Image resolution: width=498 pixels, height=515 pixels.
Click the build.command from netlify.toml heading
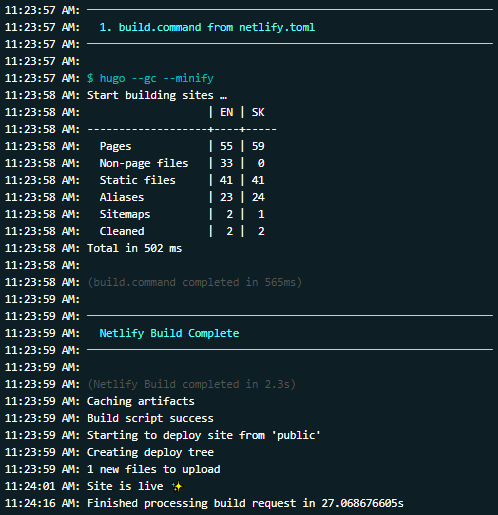[x=207, y=27]
